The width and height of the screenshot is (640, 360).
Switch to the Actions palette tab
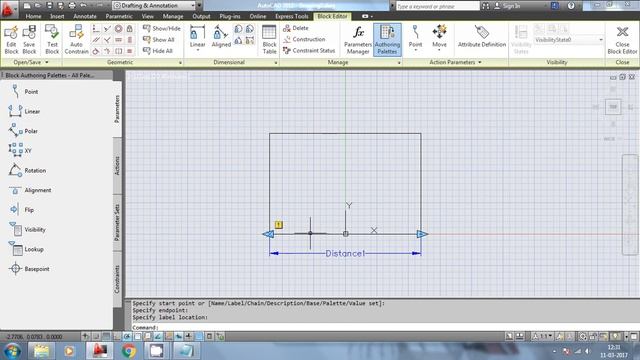point(117,166)
